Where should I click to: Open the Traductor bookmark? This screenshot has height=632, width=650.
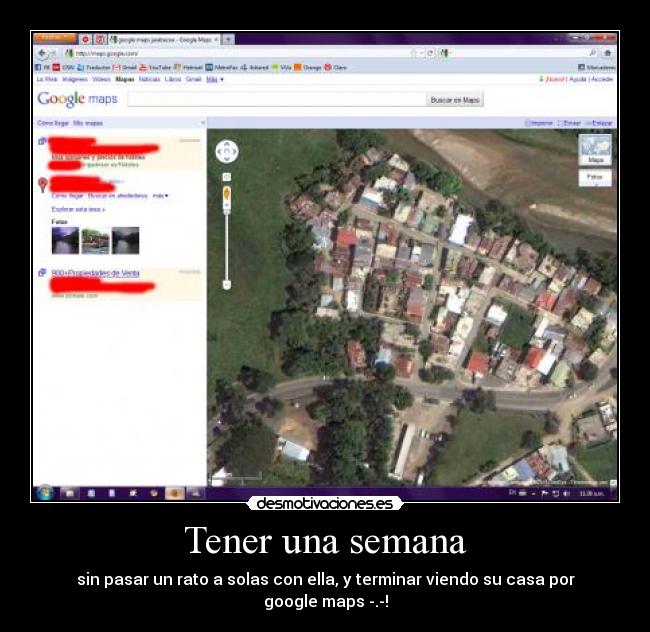click(94, 67)
